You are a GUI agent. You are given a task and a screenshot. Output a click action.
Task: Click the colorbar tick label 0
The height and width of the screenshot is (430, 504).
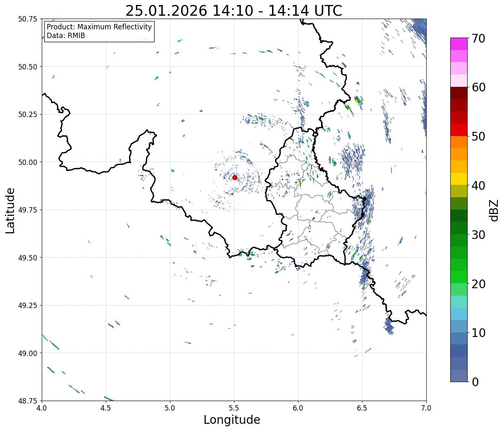[x=475, y=382]
